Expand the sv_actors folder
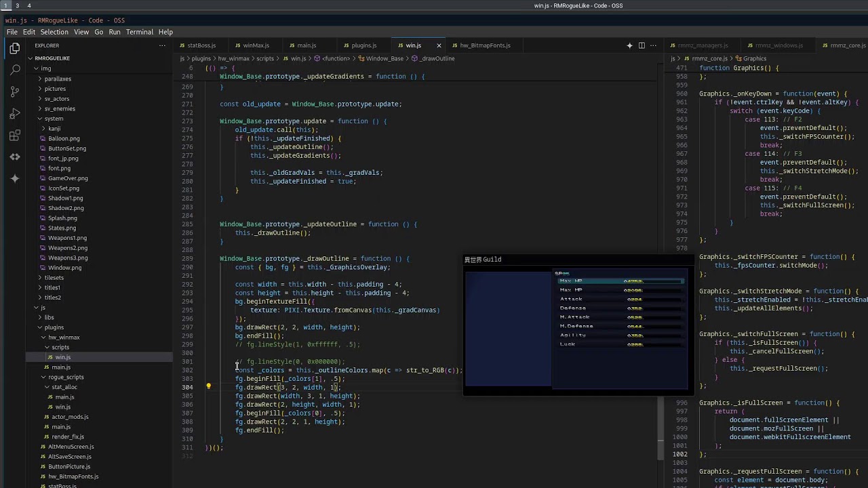 [57, 99]
